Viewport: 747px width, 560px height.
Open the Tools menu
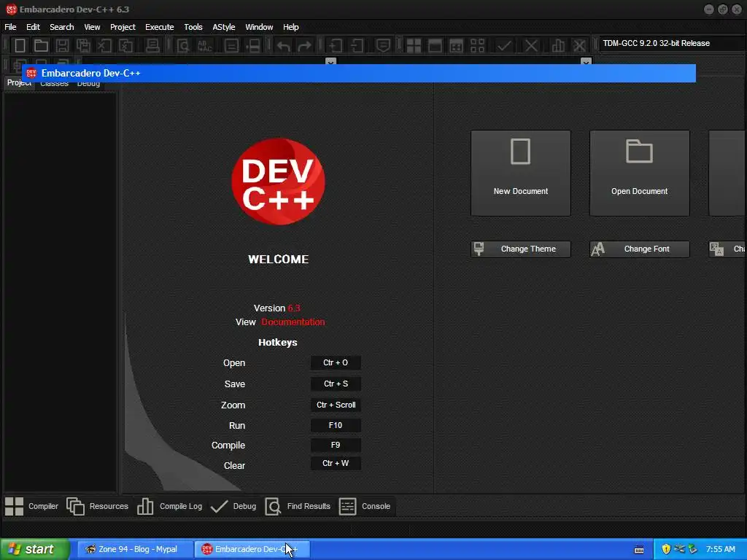[x=193, y=27]
